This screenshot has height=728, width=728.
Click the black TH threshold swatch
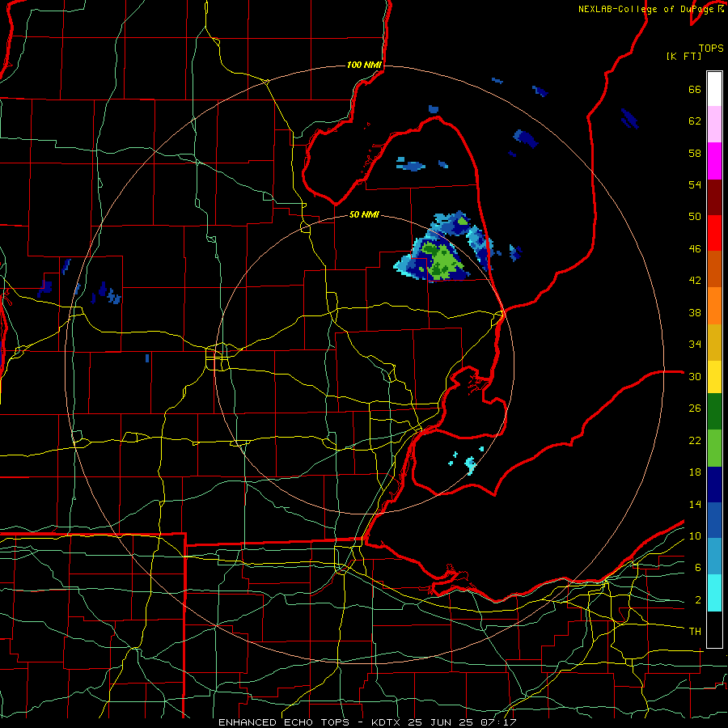(x=714, y=629)
